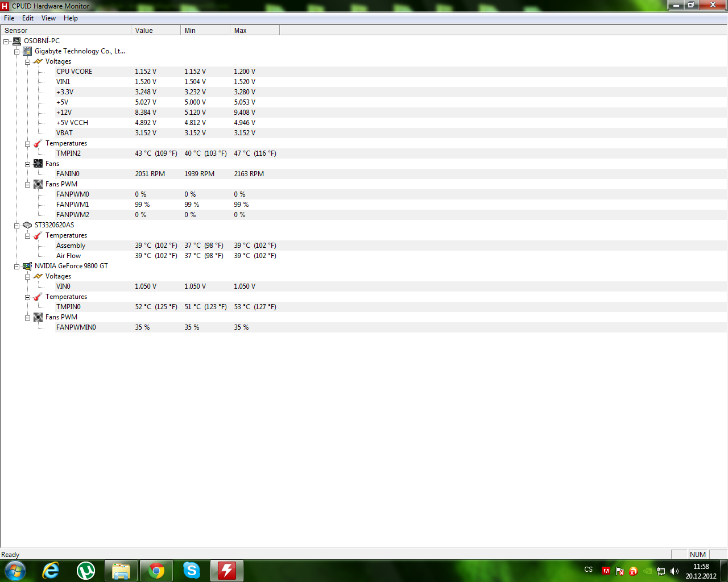The image size is (728, 582).
Task: Click the Value column header
Action: click(156, 30)
